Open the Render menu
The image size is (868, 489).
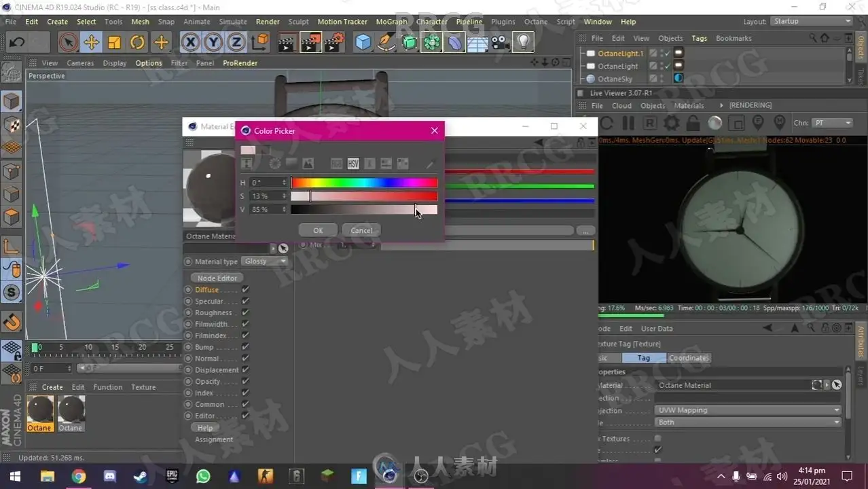(268, 22)
